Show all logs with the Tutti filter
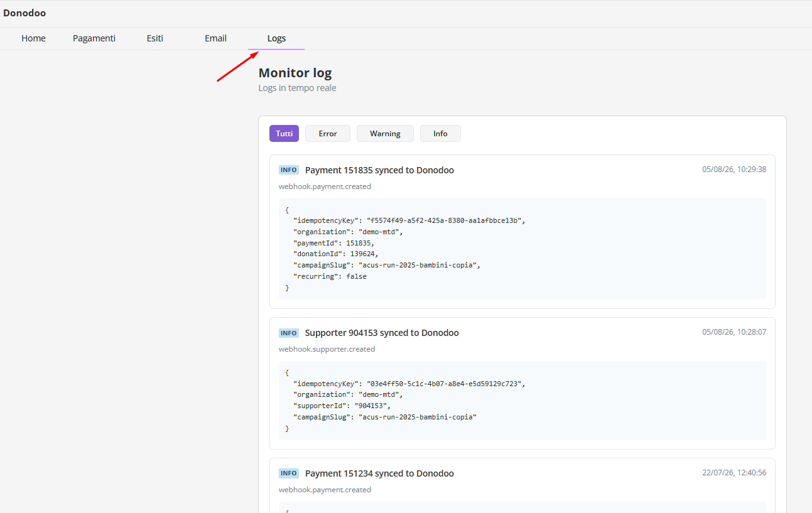This screenshot has width=812, height=513. point(284,134)
